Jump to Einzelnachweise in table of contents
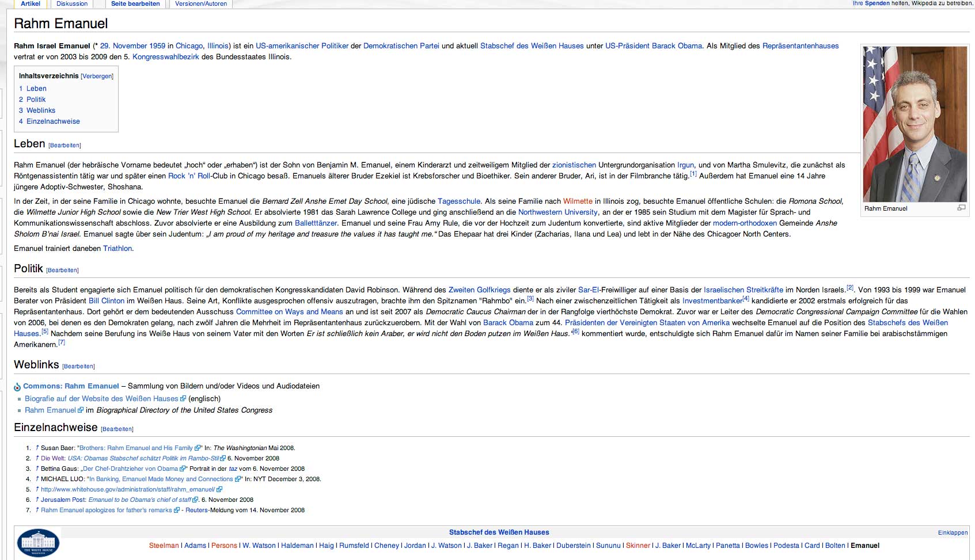 (x=53, y=121)
